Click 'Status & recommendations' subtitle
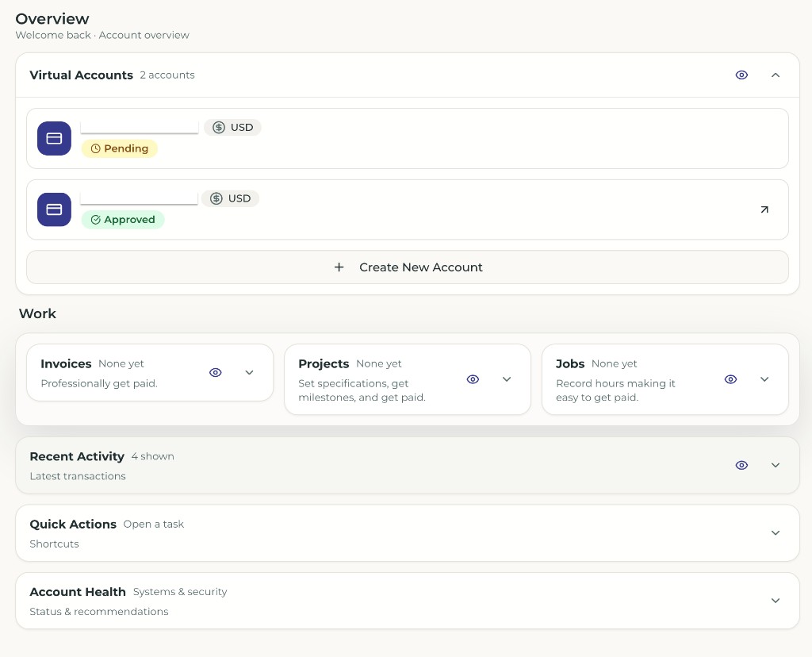This screenshot has width=812, height=657. click(99, 612)
